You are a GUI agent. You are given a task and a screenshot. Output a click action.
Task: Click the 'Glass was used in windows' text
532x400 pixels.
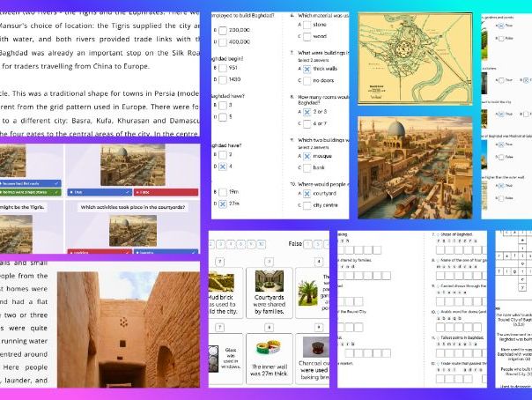point(231,359)
